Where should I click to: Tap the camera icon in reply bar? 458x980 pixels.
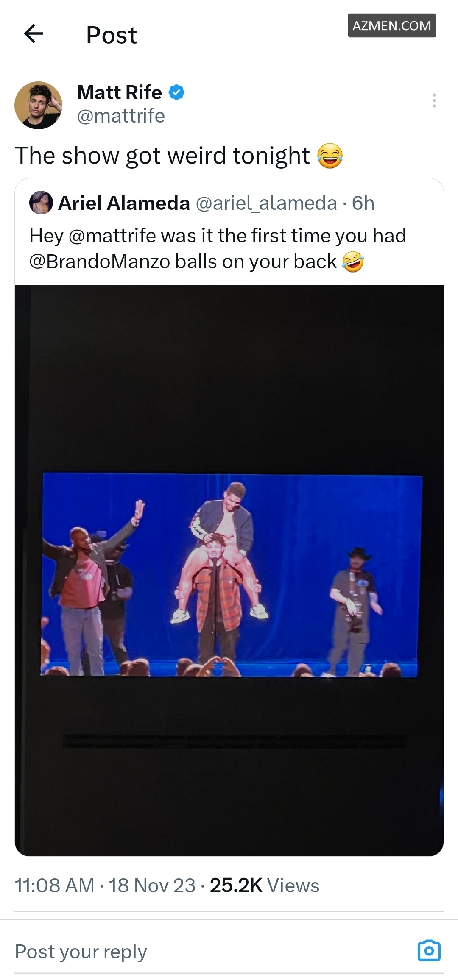coord(429,950)
